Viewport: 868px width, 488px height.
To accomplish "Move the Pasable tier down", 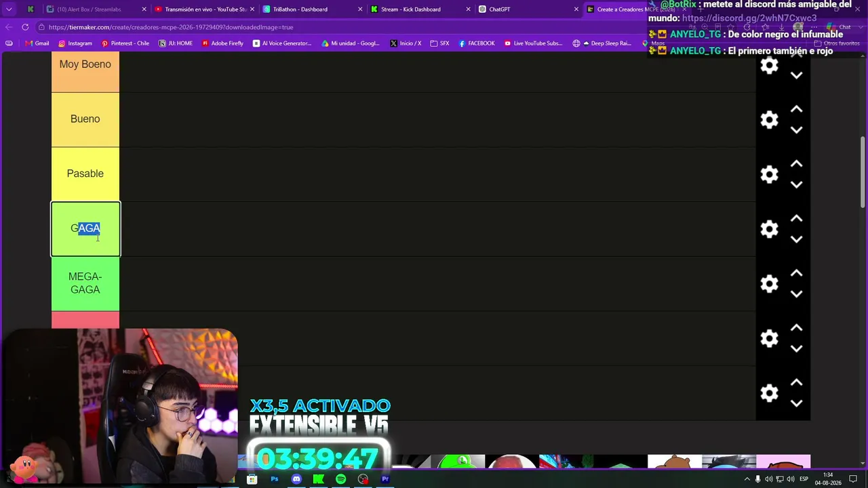I will (797, 184).
